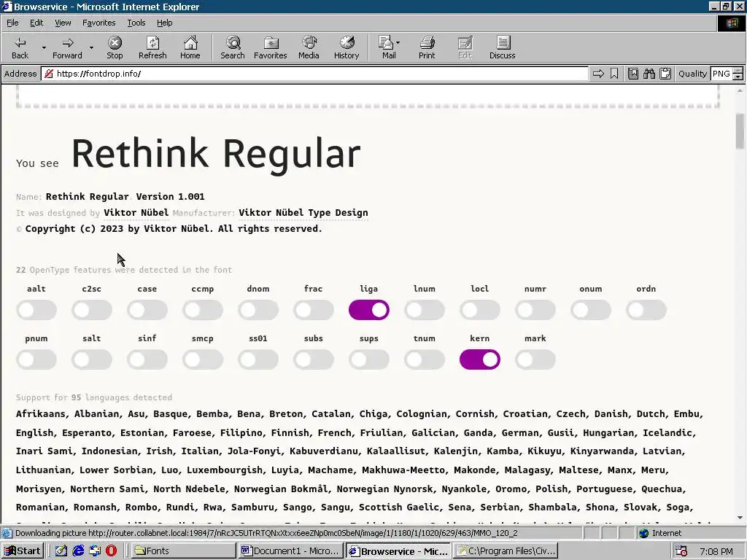Open the Forward button history dropdown arrow
Viewport: 747px width, 560px height.
(x=91, y=47)
